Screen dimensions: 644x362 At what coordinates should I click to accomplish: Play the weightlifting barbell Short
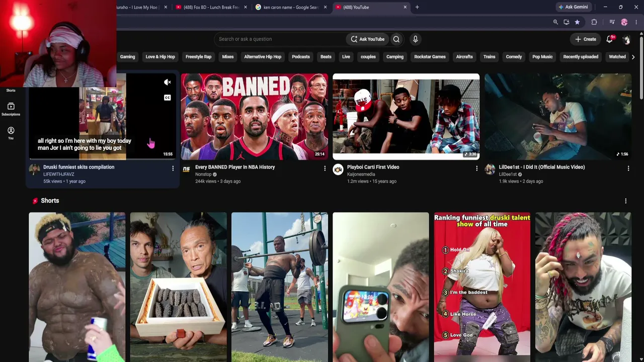pos(279,287)
